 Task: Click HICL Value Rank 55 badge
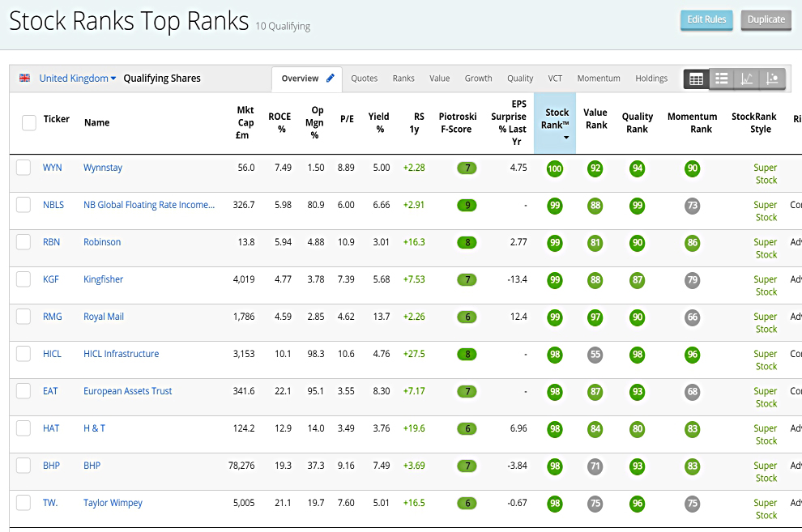(595, 355)
